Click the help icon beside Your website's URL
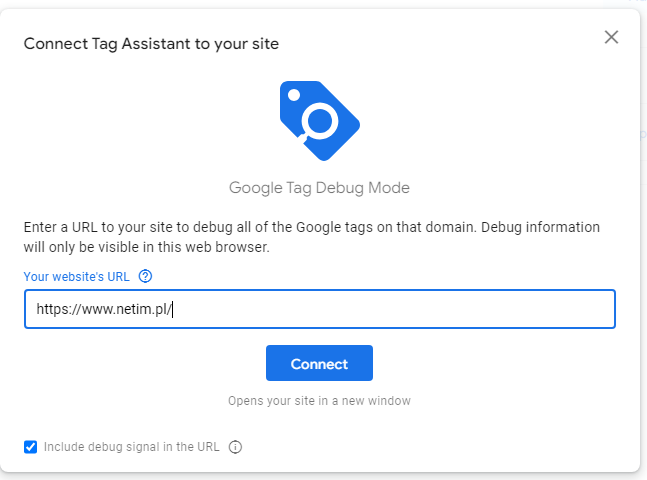This screenshot has height=480, width=647. [x=145, y=276]
